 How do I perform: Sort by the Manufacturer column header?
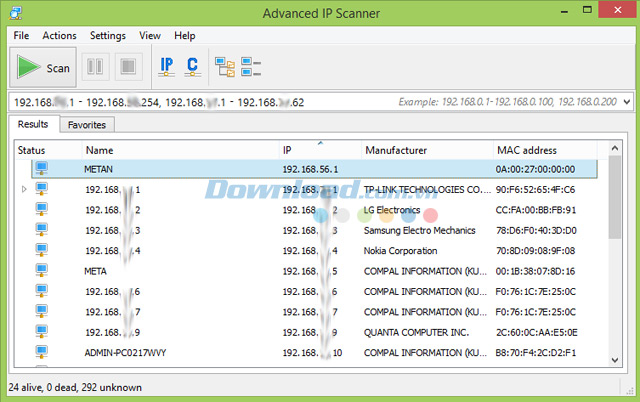click(427, 150)
